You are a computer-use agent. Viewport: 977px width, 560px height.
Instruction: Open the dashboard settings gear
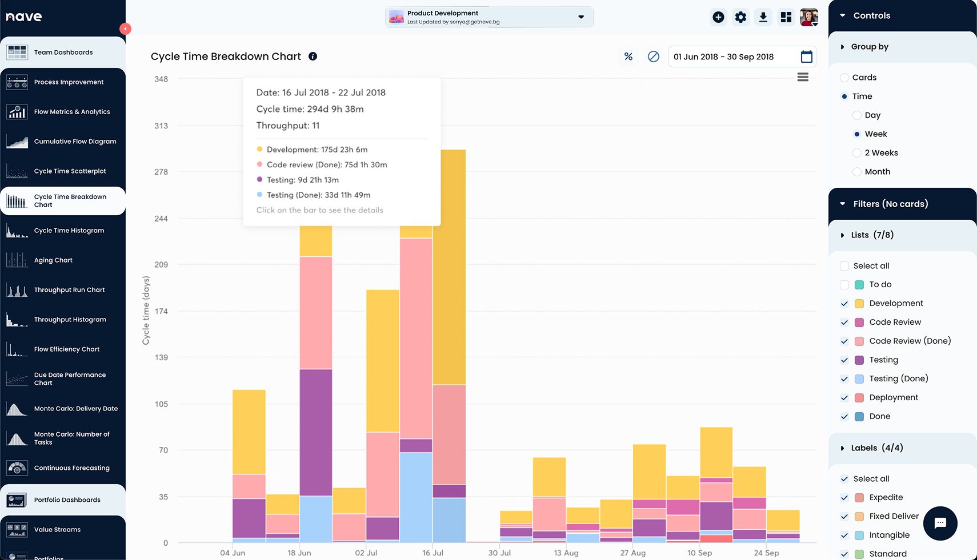740,17
